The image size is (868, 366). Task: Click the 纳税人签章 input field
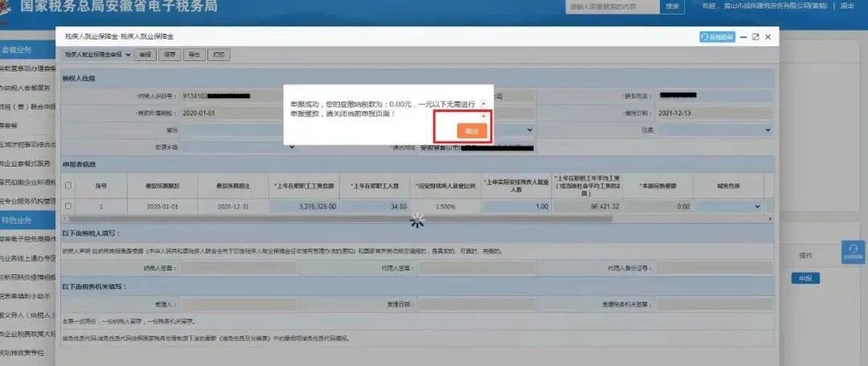[x=239, y=268]
